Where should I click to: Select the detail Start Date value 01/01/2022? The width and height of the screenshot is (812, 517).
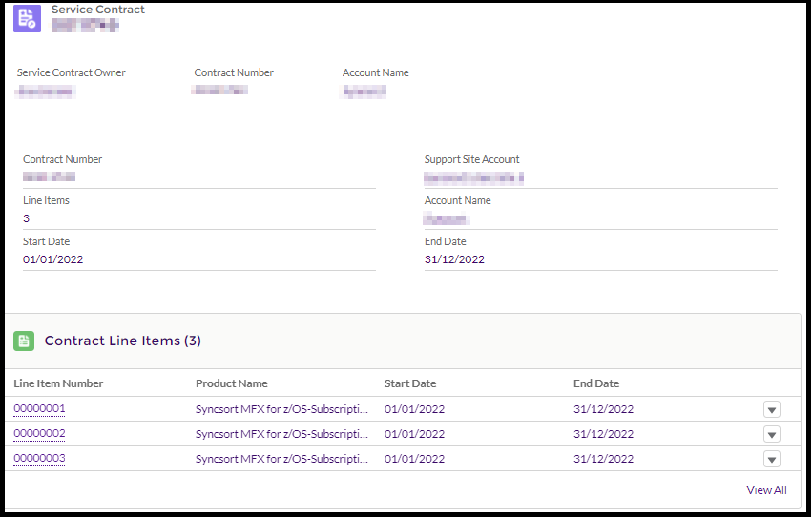point(53,259)
